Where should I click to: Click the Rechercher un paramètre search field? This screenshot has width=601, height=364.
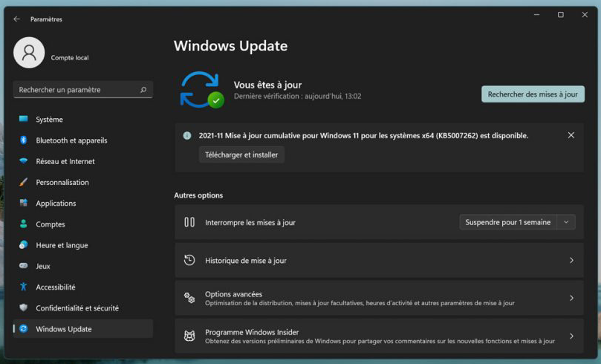[82, 90]
